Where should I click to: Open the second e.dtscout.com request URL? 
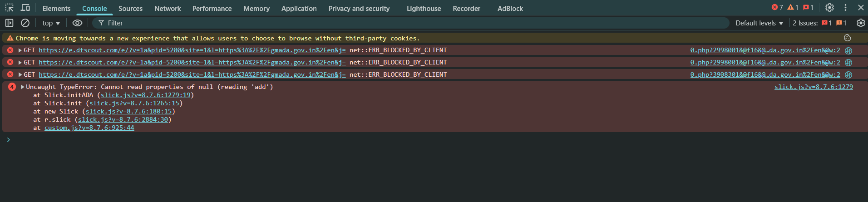click(192, 63)
